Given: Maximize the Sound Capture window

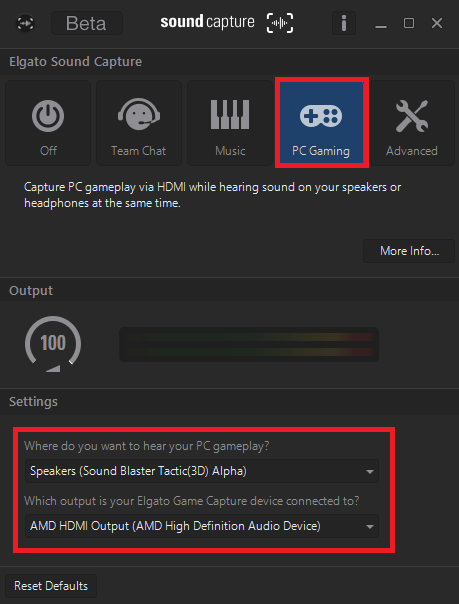Looking at the screenshot, I should 409,23.
